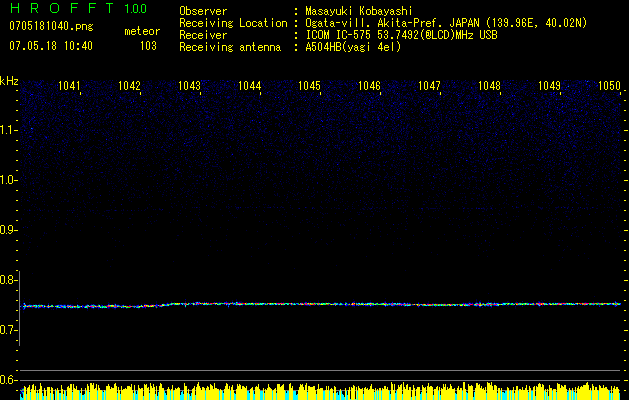Click the 1.1 kHz frequency label
This screenshot has width=629, height=400.
point(8,130)
